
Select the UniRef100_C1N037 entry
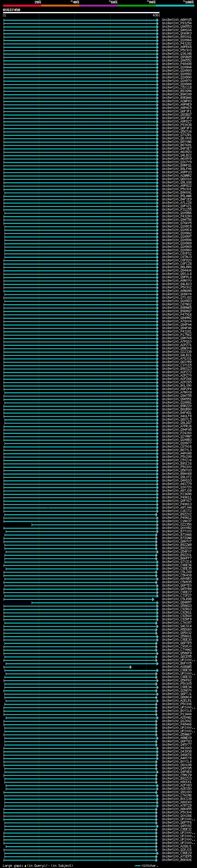(x=177, y=521)
